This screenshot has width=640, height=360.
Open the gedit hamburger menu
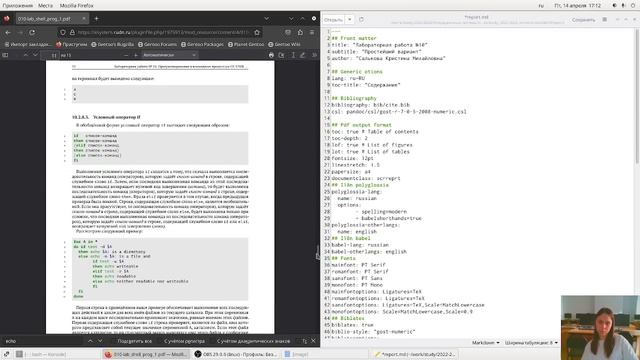point(605,20)
